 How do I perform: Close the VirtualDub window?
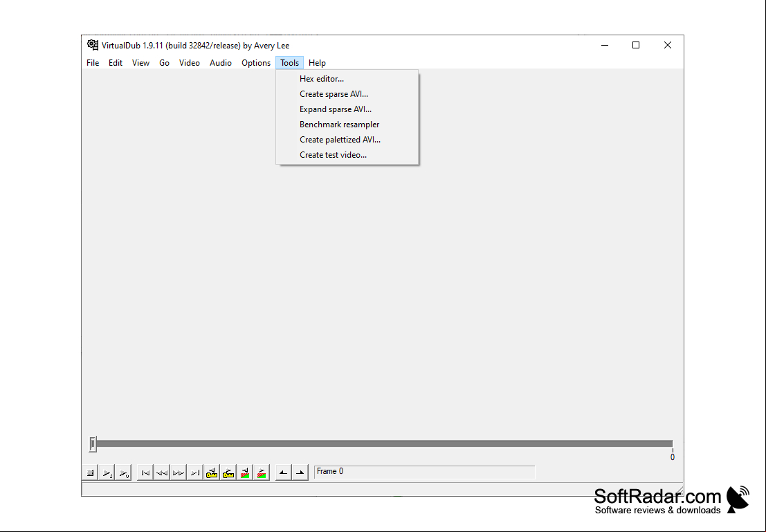(667, 45)
